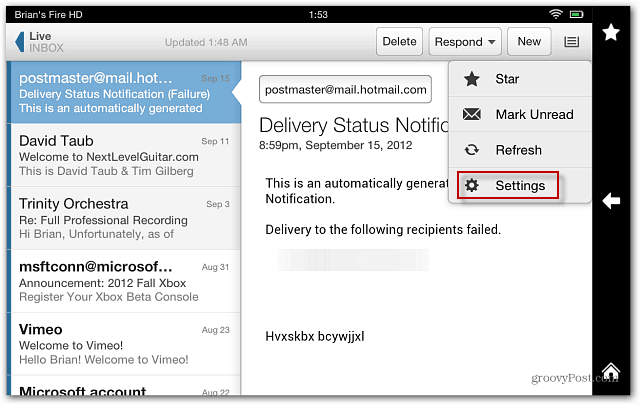Tap the 'Delivery to the following recipients failed' line

tap(383, 229)
